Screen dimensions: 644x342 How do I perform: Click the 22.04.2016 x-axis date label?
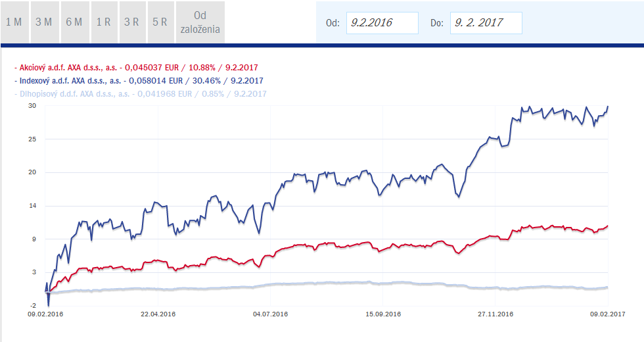click(x=158, y=314)
